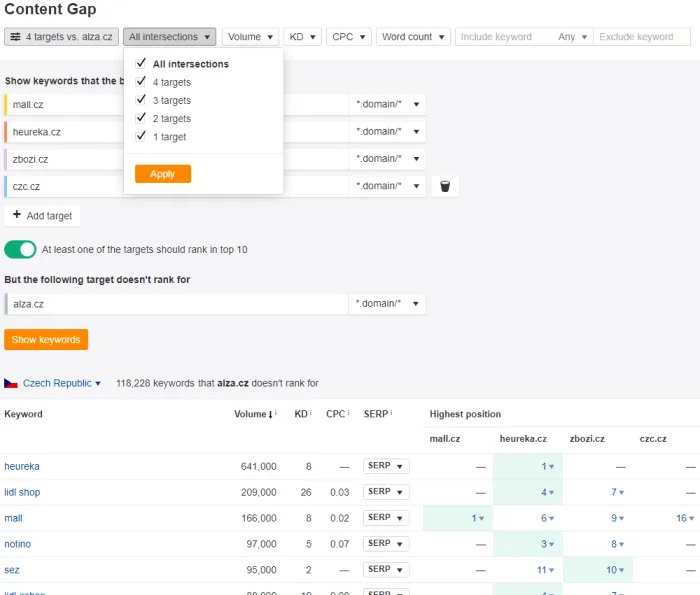The height and width of the screenshot is (595, 700).
Task: Click the plus icon on Add target
Action: [17, 215]
